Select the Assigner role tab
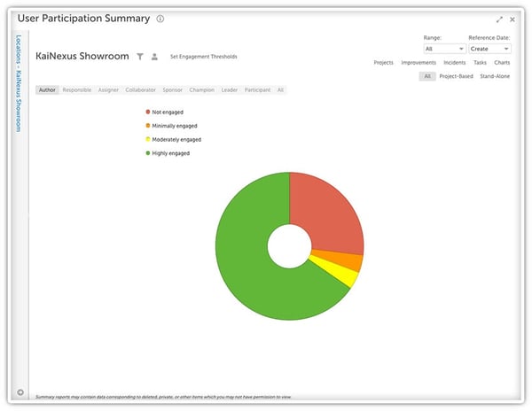The width and height of the screenshot is (532, 411). point(108,89)
